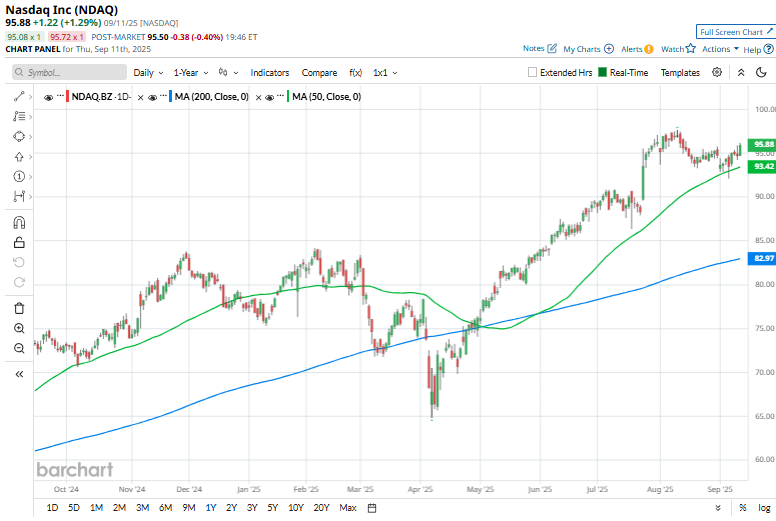
Task: Click the undo arrow icon
Action: [19, 262]
